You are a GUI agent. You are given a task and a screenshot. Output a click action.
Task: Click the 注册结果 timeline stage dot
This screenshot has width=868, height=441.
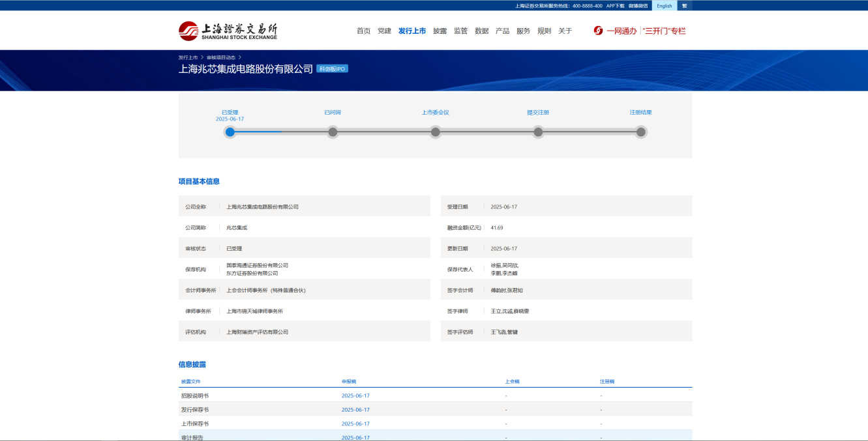(x=641, y=132)
